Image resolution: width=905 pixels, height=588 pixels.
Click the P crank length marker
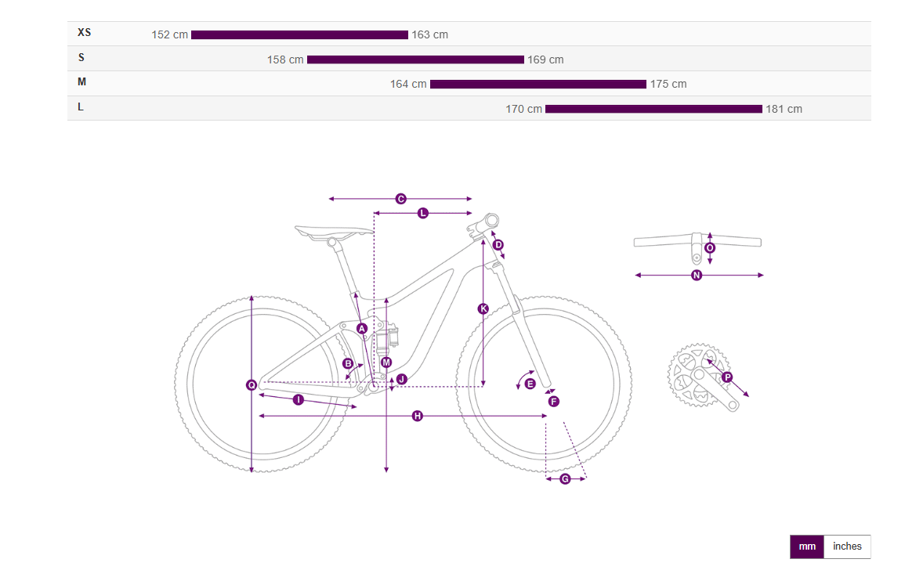727,377
